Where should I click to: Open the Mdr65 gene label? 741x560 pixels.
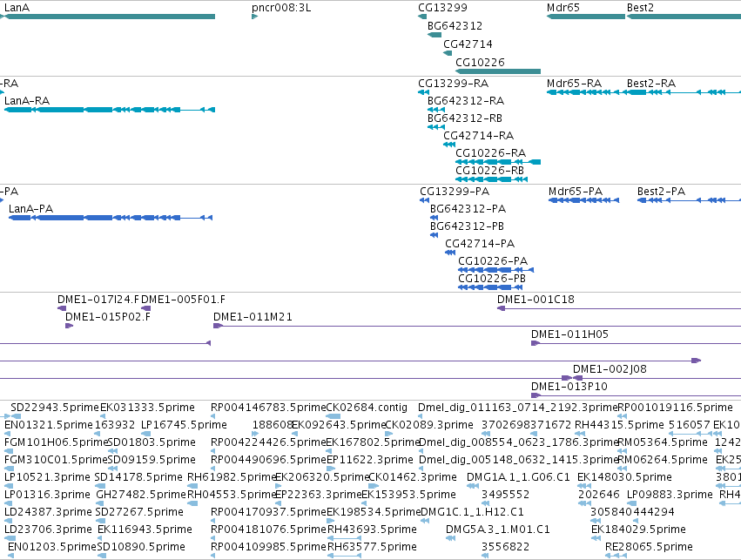coord(562,8)
